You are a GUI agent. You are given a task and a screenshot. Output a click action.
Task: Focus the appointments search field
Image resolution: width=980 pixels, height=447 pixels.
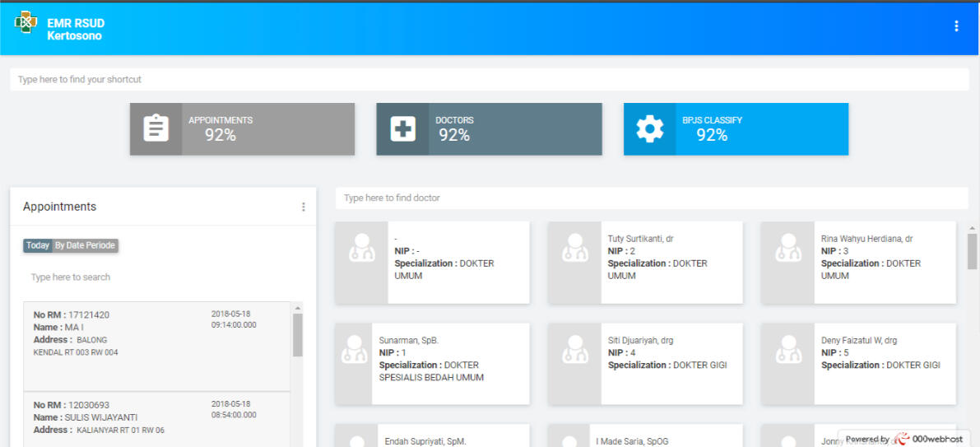[x=163, y=277]
